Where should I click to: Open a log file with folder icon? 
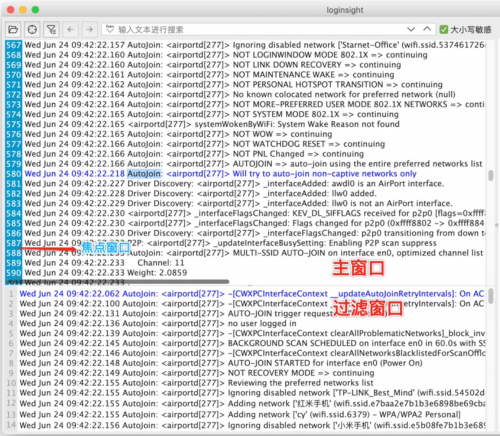(13, 30)
